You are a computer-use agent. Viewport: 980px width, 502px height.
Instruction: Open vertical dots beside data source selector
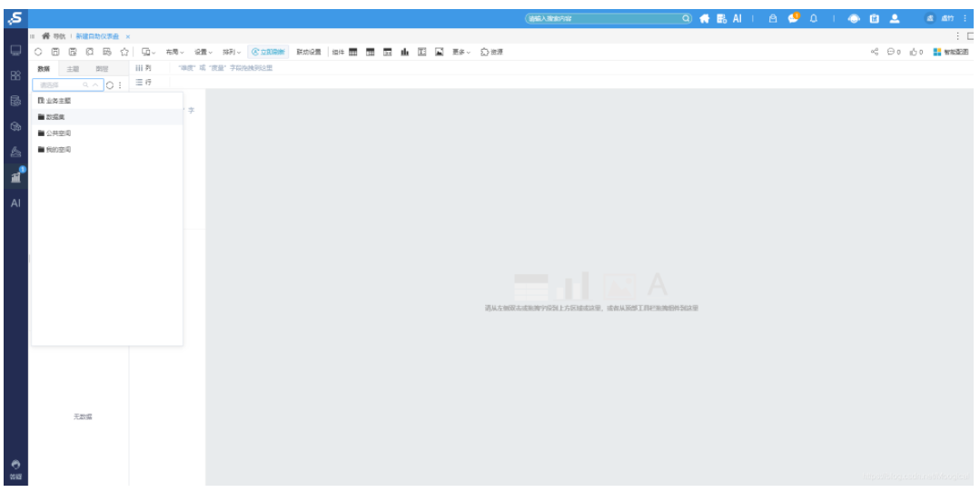point(120,85)
